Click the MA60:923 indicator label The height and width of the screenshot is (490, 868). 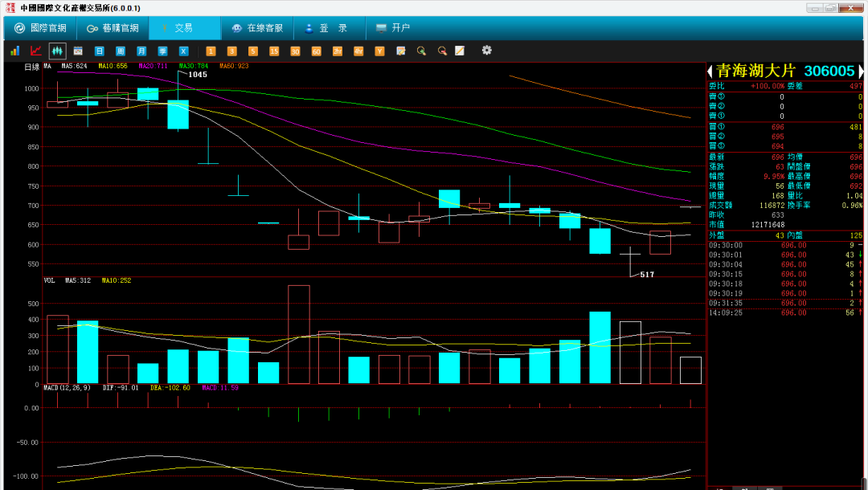pyautogui.click(x=234, y=66)
